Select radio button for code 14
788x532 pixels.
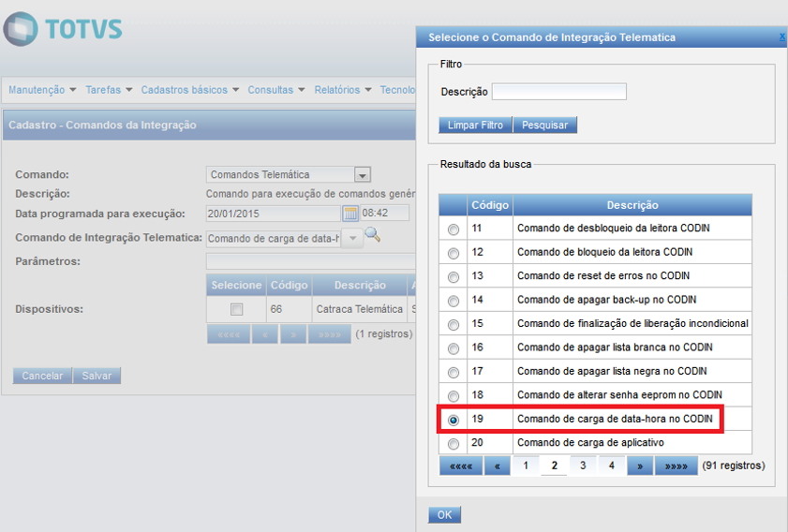[453, 301]
